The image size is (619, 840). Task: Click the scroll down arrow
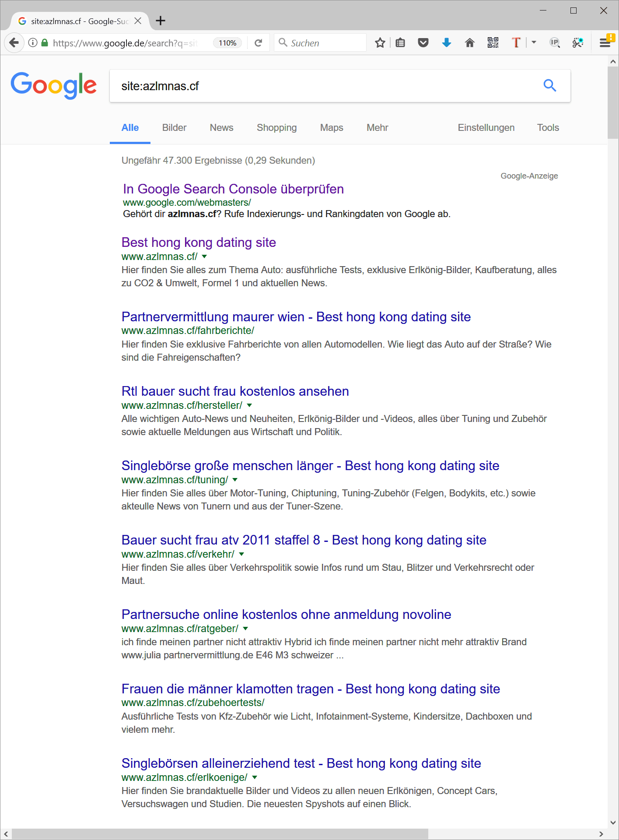point(613,822)
